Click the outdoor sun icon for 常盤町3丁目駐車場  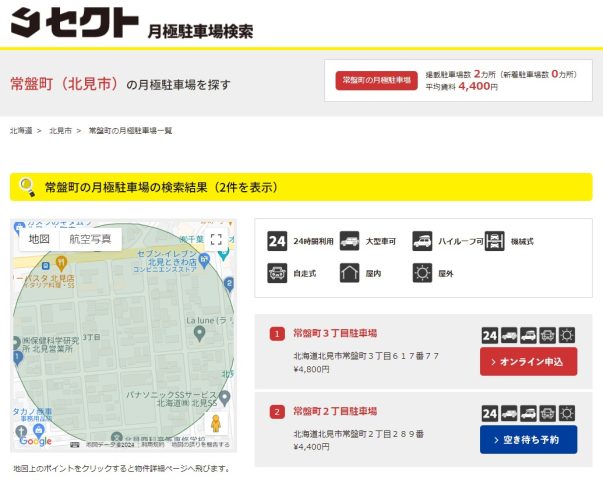tap(567, 335)
